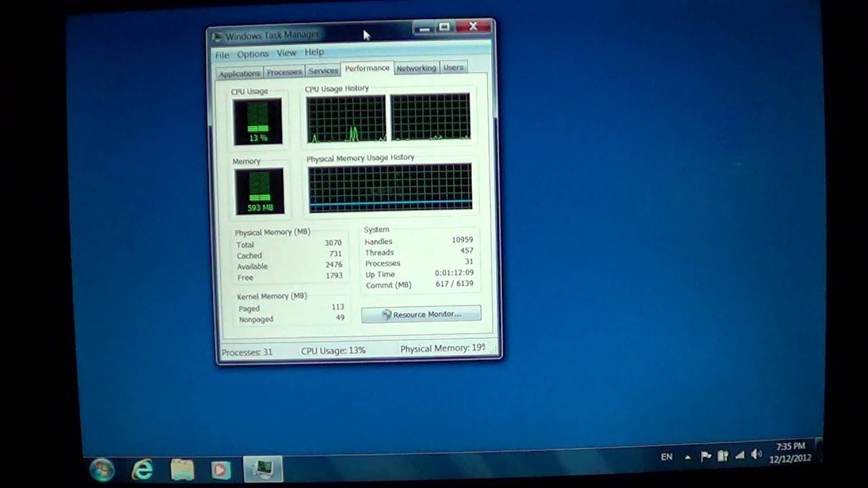The width and height of the screenshot is (868, 488).
Task: Click Physical Memory Usage History graph
Action: pos(390,188)
